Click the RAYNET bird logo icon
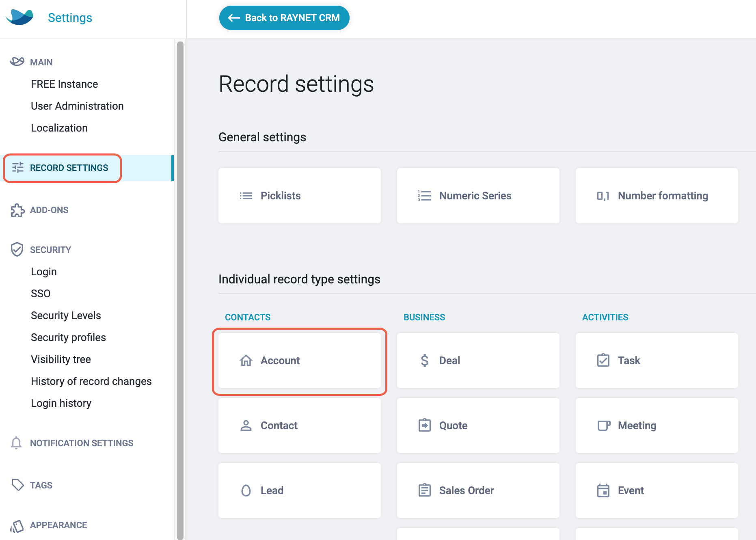Image resolution: width=756 pixels, height=540 pixels. pyautogui.click(x=19, y=17)
